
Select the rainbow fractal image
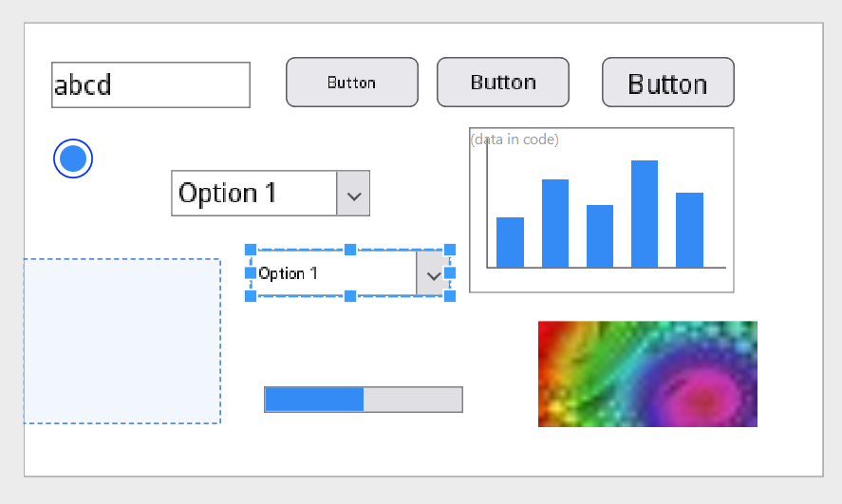(647, 374)
